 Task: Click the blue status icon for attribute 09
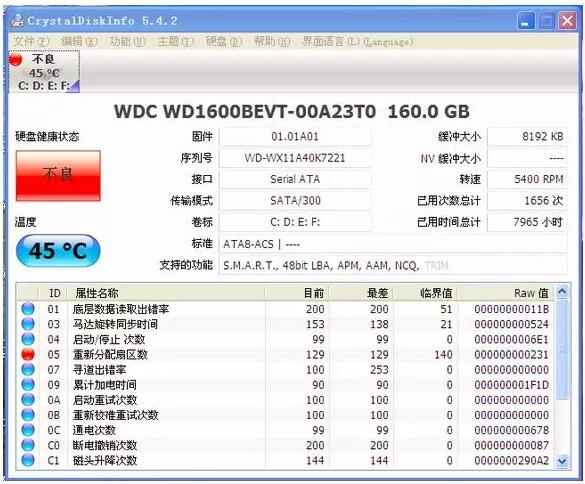(x=28, y=384)
